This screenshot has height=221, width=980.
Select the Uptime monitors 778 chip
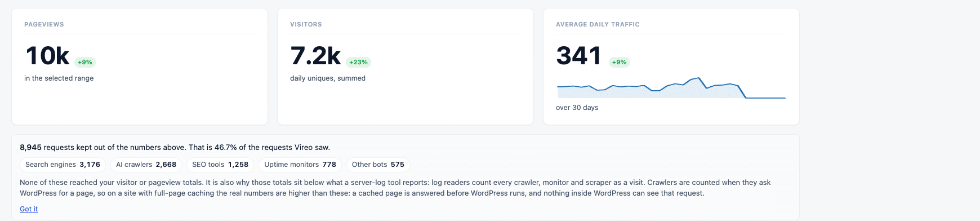click(x=300, y=165)
